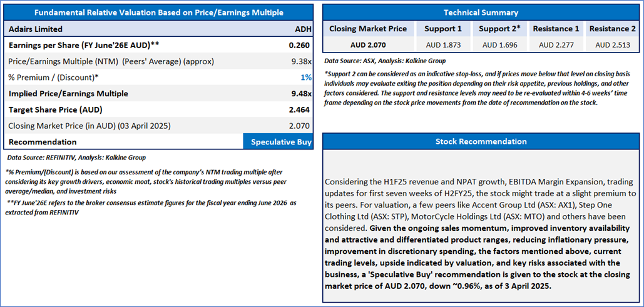The height and width of the screenshot is (307, 644).
Task: Select the Adairs Limited company name cell
Action: coord(36,29)
